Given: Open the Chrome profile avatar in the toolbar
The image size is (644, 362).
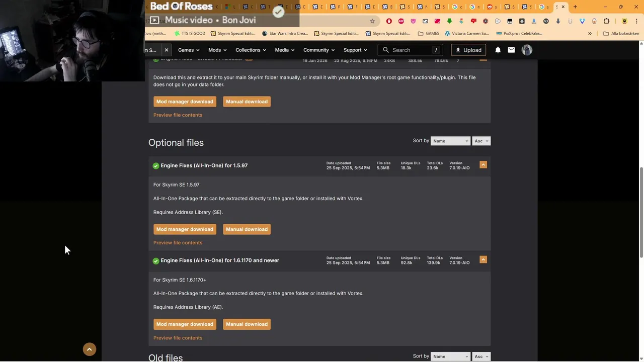Looking at the screenshot, I should pos(624,21).
